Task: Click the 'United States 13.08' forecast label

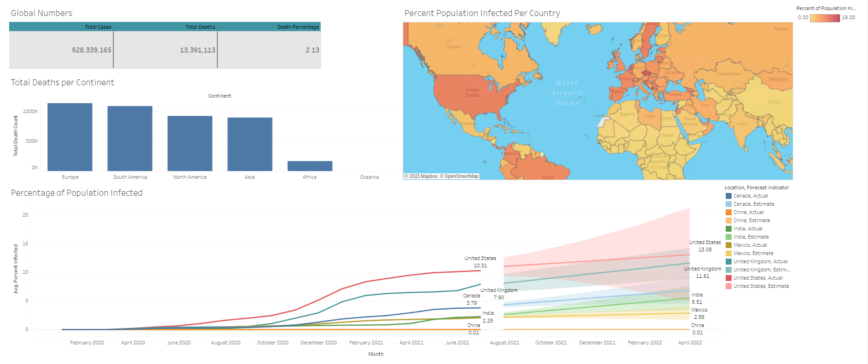Action: pos(705,246)
